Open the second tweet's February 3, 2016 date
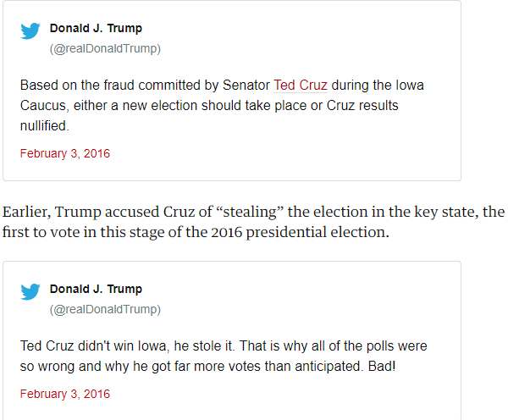Viewport: 508px width, 420px height. click(65, 395)
